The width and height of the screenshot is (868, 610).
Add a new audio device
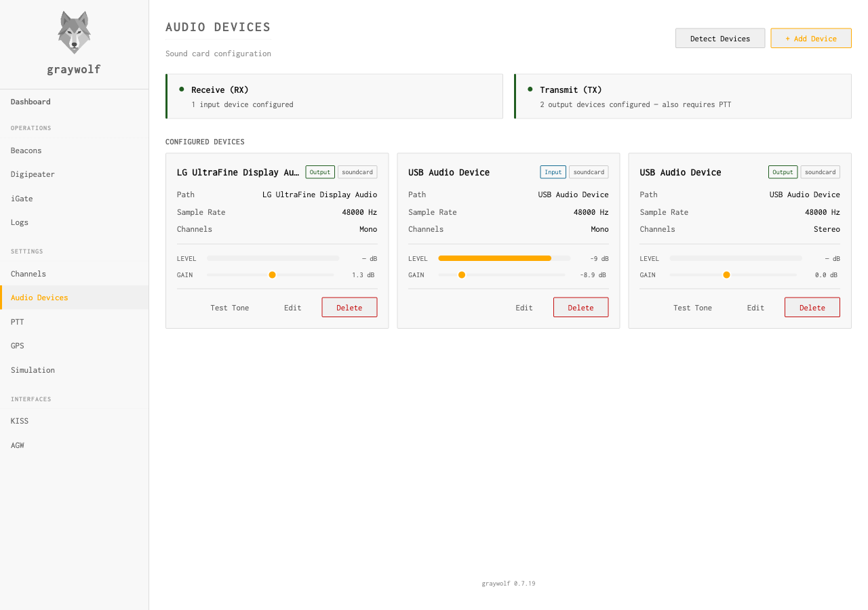[810, 38]
